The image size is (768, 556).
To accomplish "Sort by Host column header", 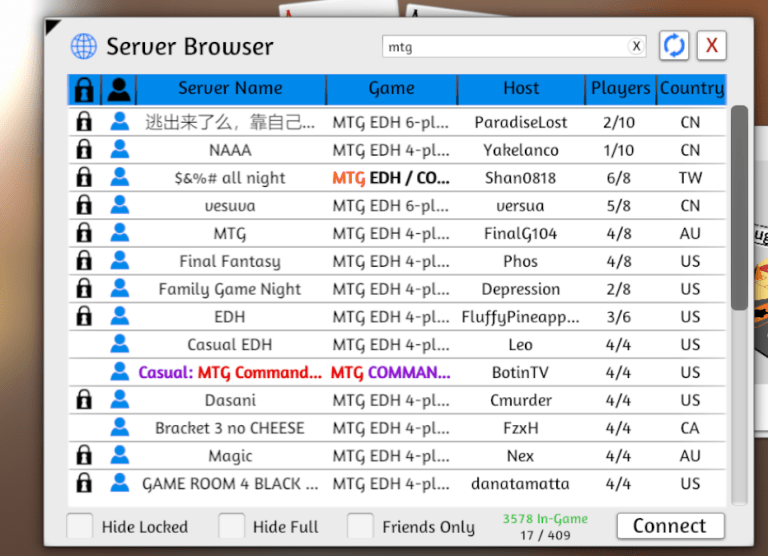I will coord(521,89).
